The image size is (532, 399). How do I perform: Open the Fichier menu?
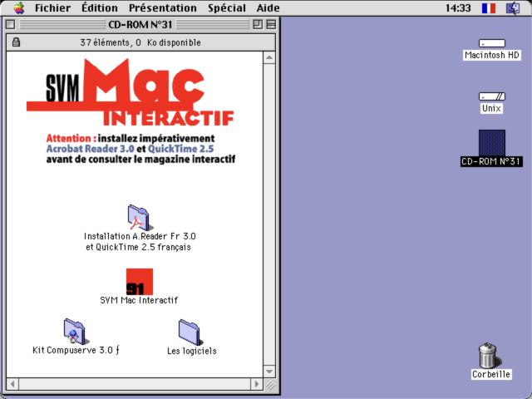52,7
